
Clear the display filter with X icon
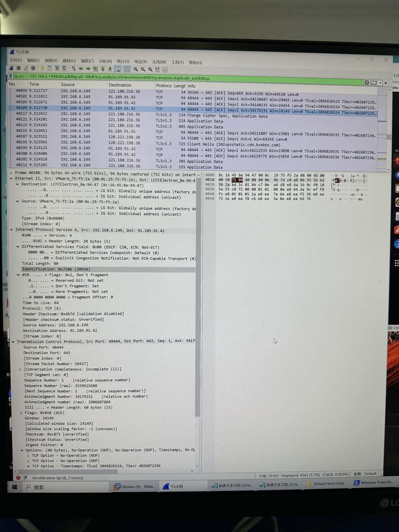tap(367, 83)
